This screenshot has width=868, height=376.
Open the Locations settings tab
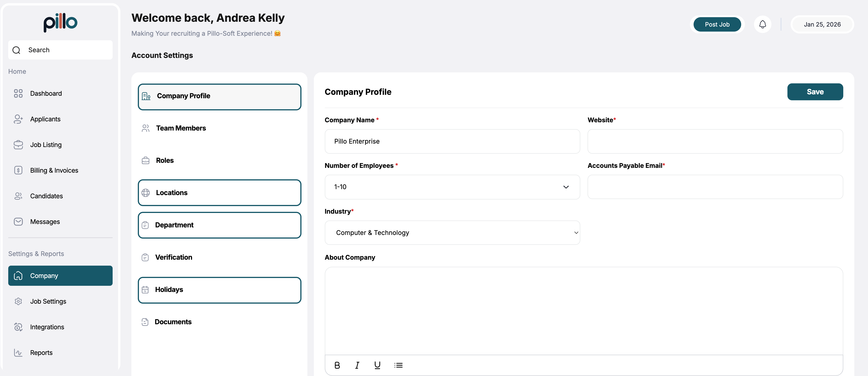[219, 193]
